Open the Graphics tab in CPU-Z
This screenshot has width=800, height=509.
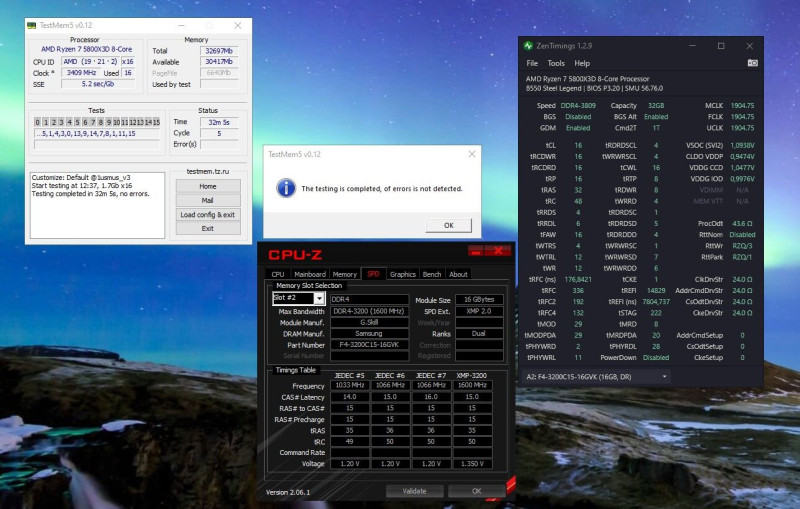click(x=403, y=274)
